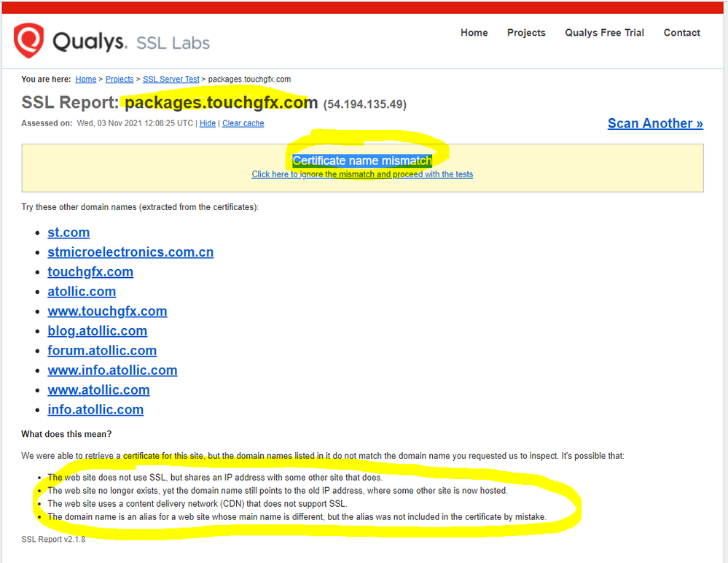Click packages.touchgfx.com in the breadcrumb

(249, 79)
